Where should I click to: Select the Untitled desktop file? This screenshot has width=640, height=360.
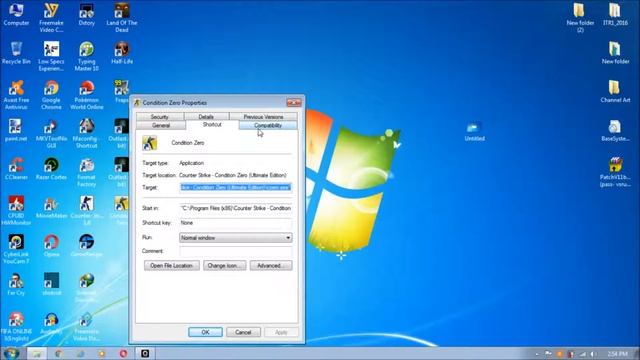(474, 130)
